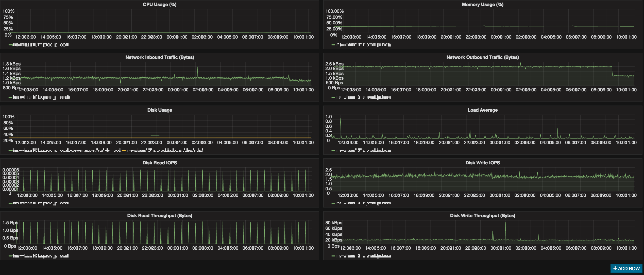
Task: Open the Network Outbound Traffic panel menu
Action: click(482, 57)
